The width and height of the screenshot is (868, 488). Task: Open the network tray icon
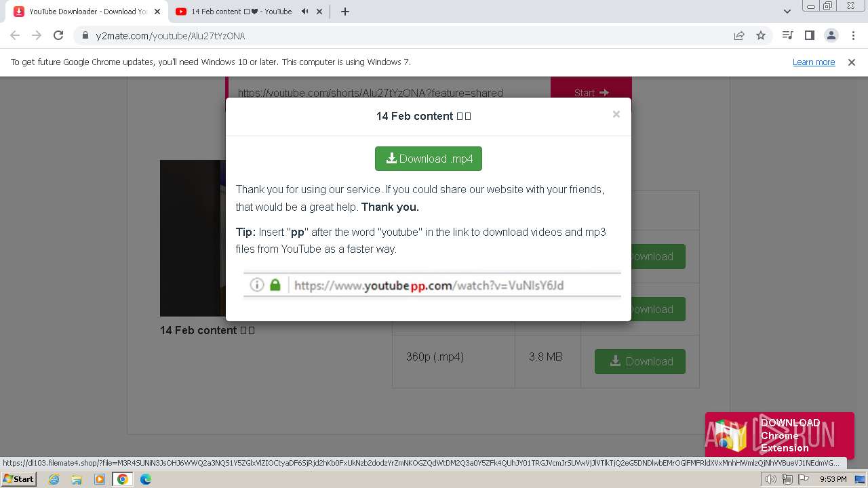point(787,479)
